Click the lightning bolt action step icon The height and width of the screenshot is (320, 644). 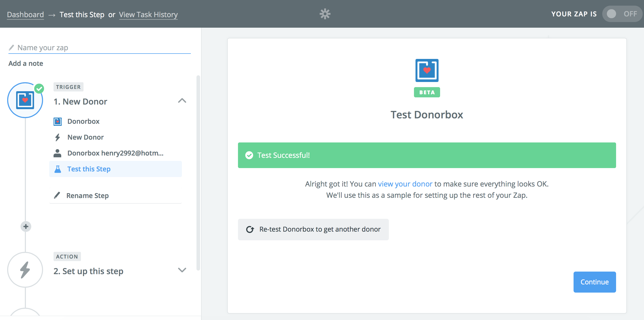[x=25, y=270]
